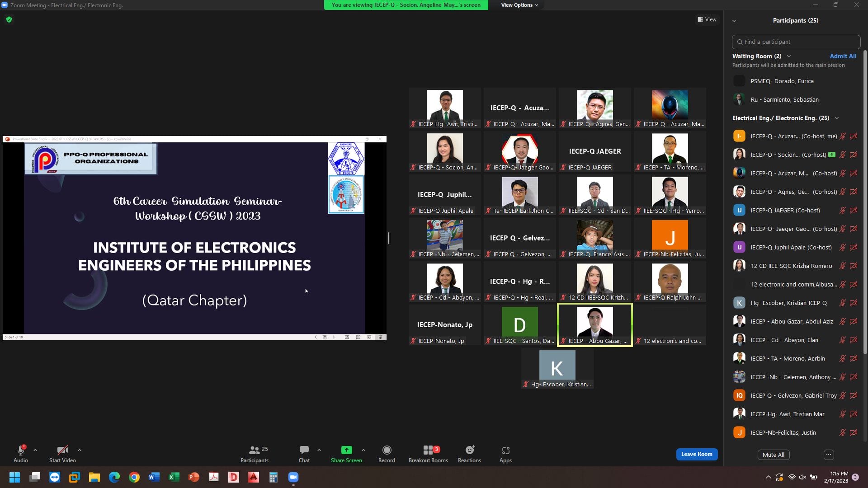The height and width of the screenshot is (488, 868).
Task: Click next slide arrow in PowerPoint slideshow bar
Action: 334,337
